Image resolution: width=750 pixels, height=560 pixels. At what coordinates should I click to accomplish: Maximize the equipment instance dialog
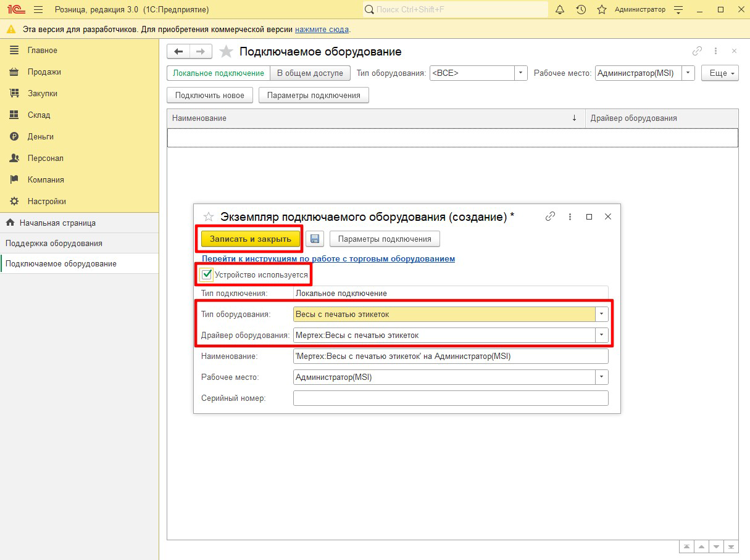(589, 216)
